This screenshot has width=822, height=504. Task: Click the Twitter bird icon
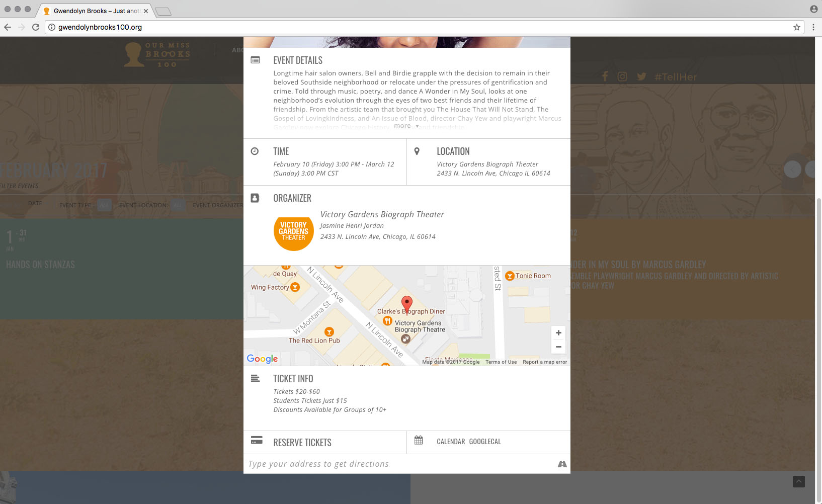pyautogui.click(x=641, y=76)
